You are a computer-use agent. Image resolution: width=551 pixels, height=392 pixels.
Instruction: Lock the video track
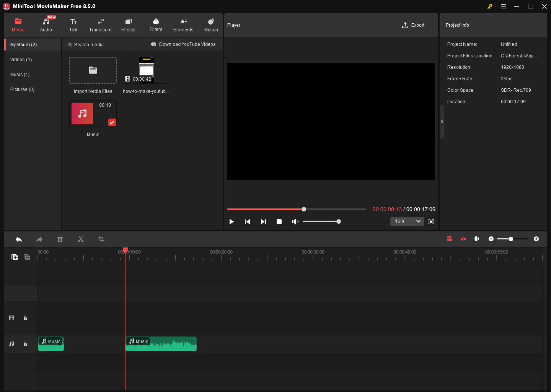[x=25, y=318]
